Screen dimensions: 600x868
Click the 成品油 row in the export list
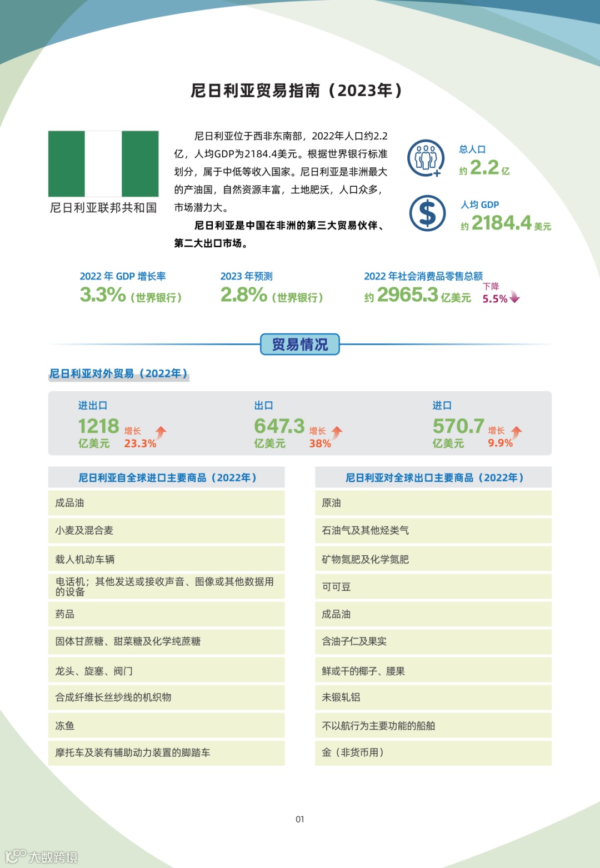433,614
